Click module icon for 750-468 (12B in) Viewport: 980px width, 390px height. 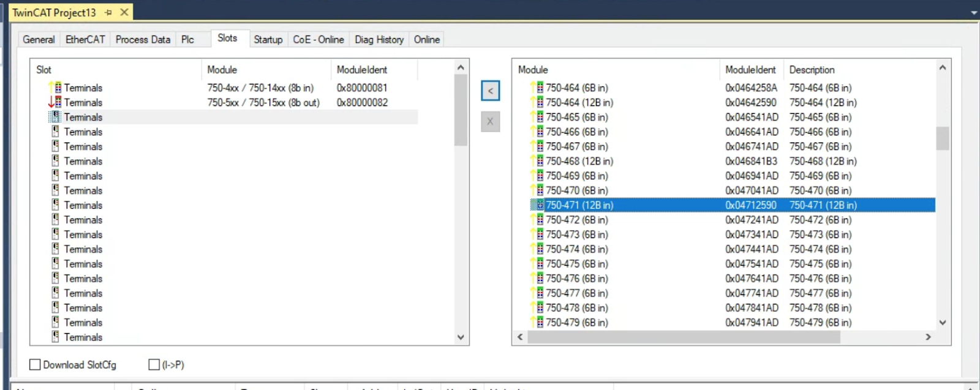538,161
